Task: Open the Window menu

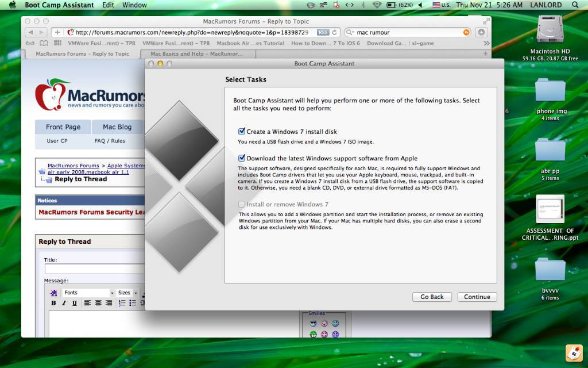Action: coord(134,5)
